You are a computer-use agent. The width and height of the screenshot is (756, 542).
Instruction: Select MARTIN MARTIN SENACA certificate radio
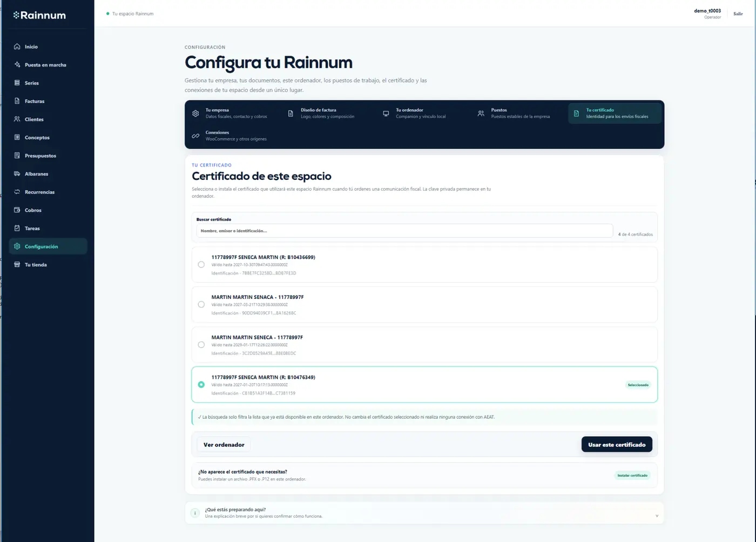[x=201, y=305]
